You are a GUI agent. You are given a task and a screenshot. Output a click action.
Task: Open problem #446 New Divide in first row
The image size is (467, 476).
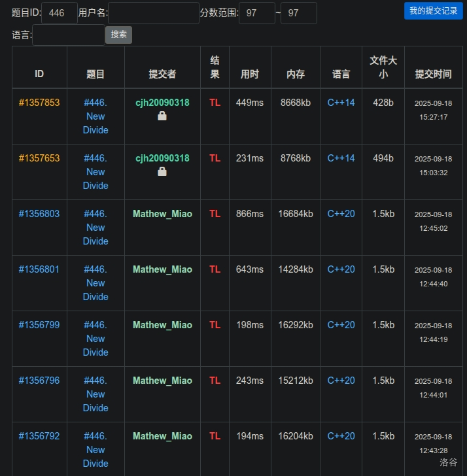pos(95,116)
